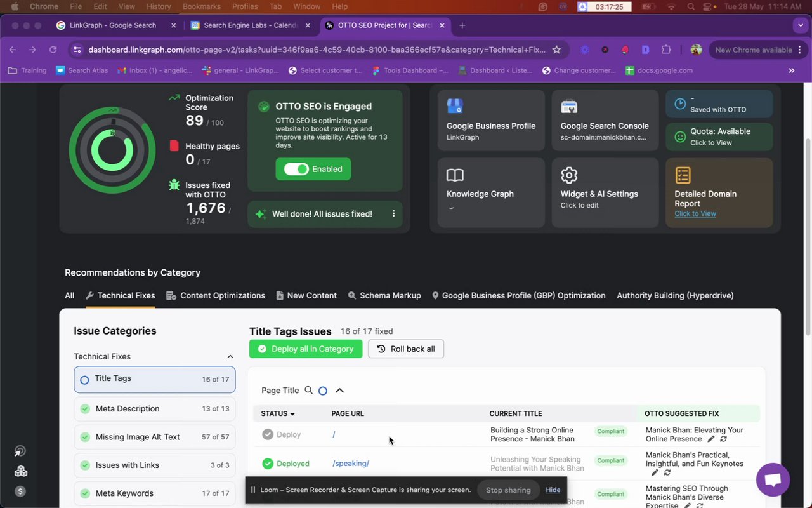The image size is (812, 508).
Task: Click the Deploy status circle for the / page
Action: point(268,434)
